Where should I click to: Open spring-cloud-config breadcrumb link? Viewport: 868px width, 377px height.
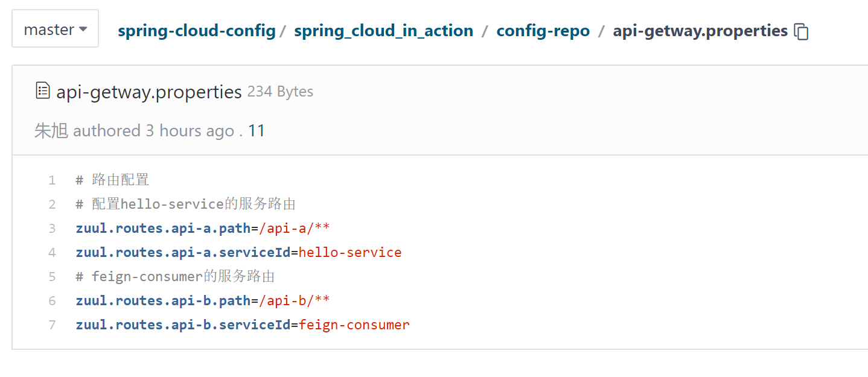pyautogui.click(x=196, y=31)
